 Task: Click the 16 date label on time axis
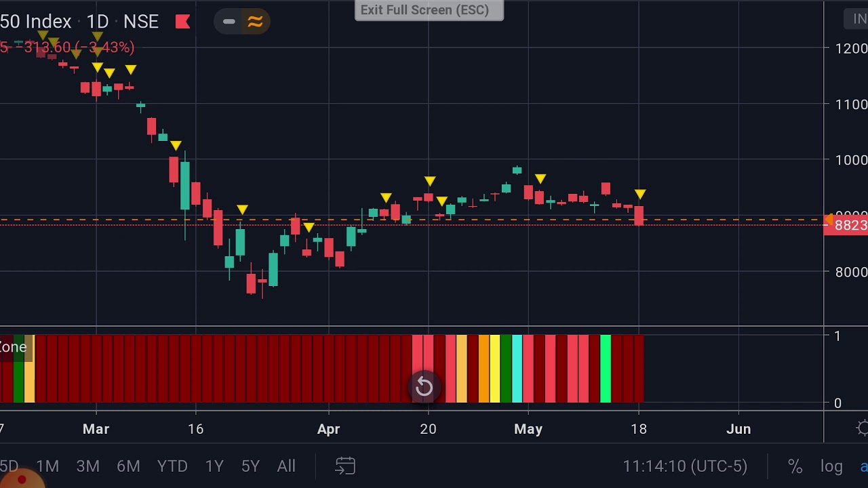195,429
